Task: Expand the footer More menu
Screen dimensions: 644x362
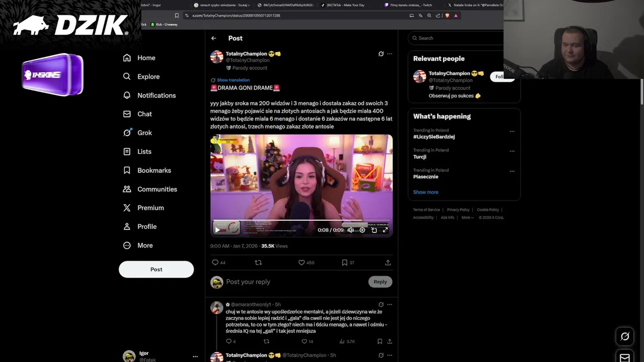Action: click(x=467, y=218)
